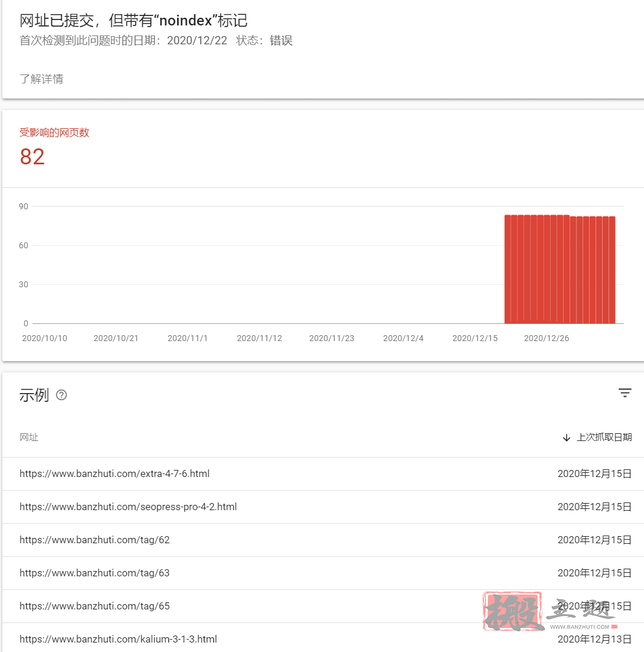Click the down arrow sort icon
Image resolution: width=644 pixels, height=652 pixels.
[x=566, y=437]
